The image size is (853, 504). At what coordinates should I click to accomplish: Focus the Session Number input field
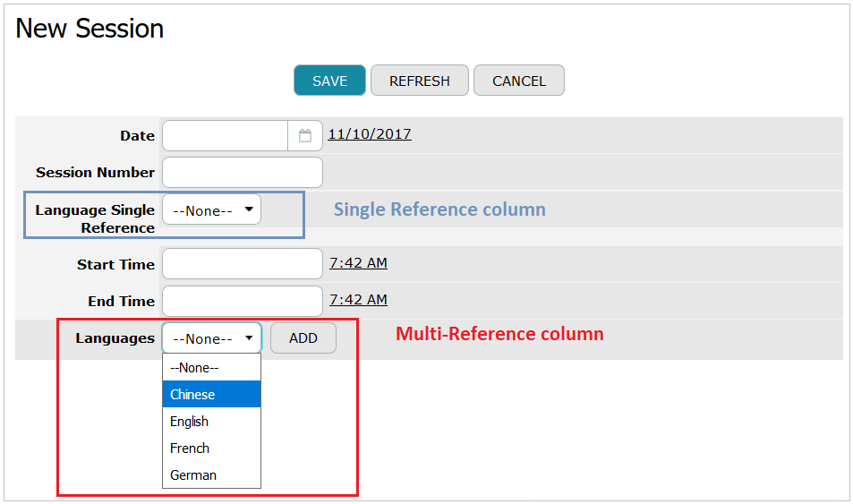pyautogui.click(x=243, y=172)
